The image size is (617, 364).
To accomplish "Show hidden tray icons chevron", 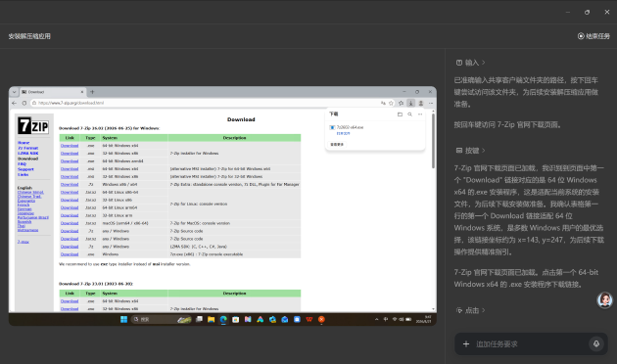I will point(377,319).
